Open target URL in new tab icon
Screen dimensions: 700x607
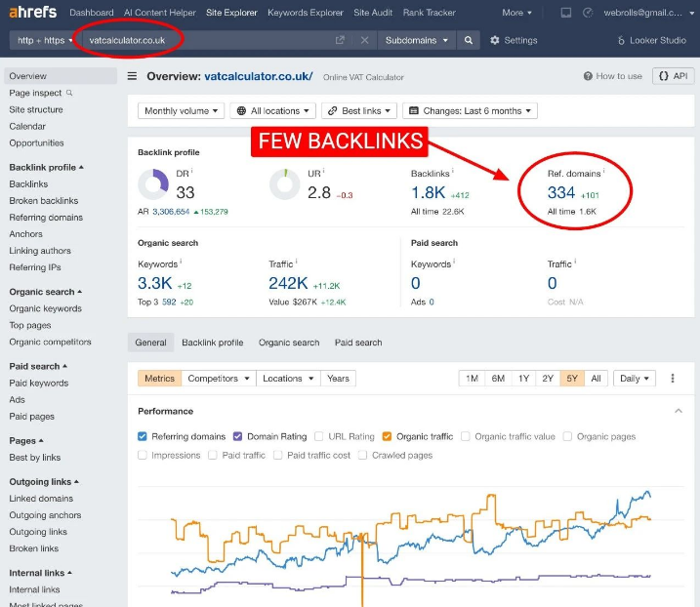click(340, 40)
